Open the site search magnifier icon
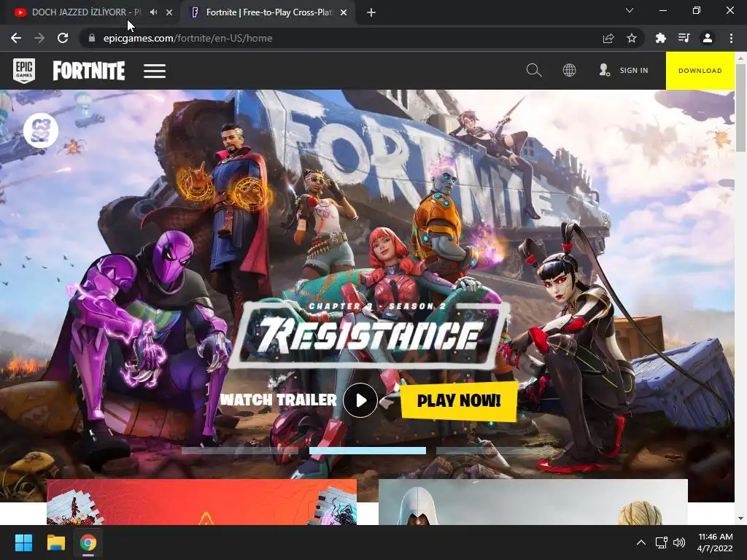Screen dimensions: 747x560 click(533, 70)
